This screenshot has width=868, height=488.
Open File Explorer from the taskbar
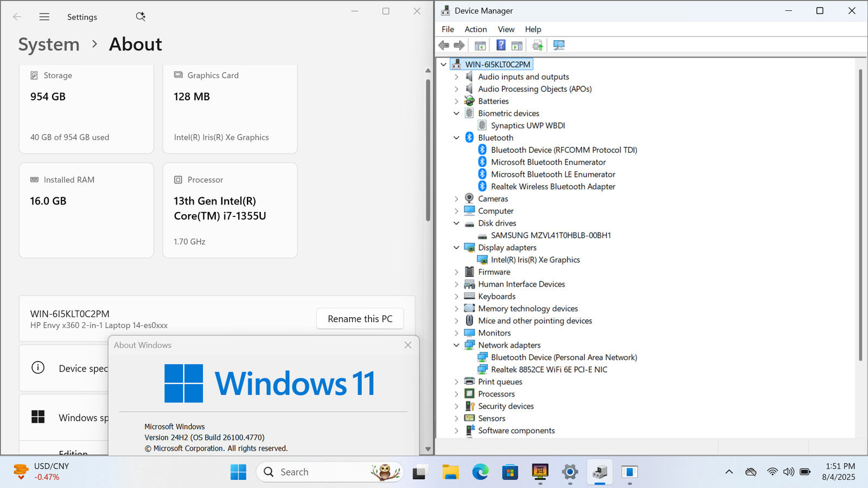pos(450,472)
